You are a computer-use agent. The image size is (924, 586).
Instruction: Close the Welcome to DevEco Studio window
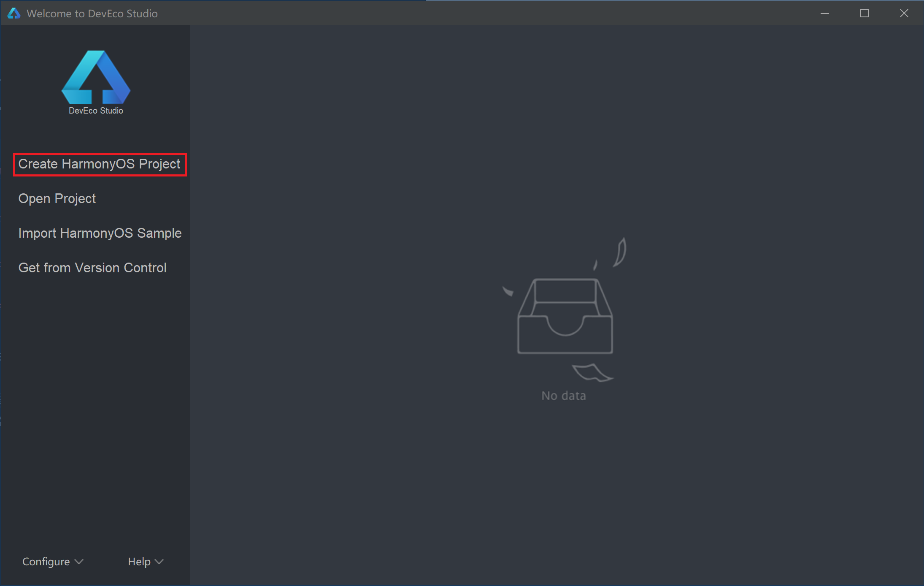[904, 14]
